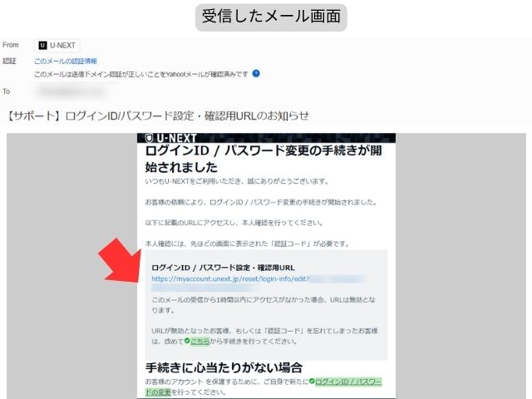Open the myaccount.unext.jp reset login-info URL
Screen dimensions: 532x399
pos(259,283)
